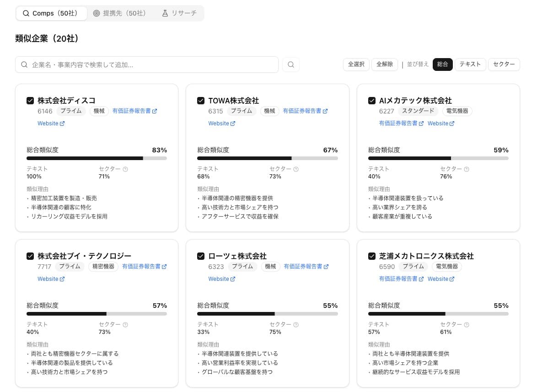The height and width of the screenshot is (392, 537).
Task: Click the 機械 tag on TOWA card
Action: pyautogui.click(x=269, y=111)
